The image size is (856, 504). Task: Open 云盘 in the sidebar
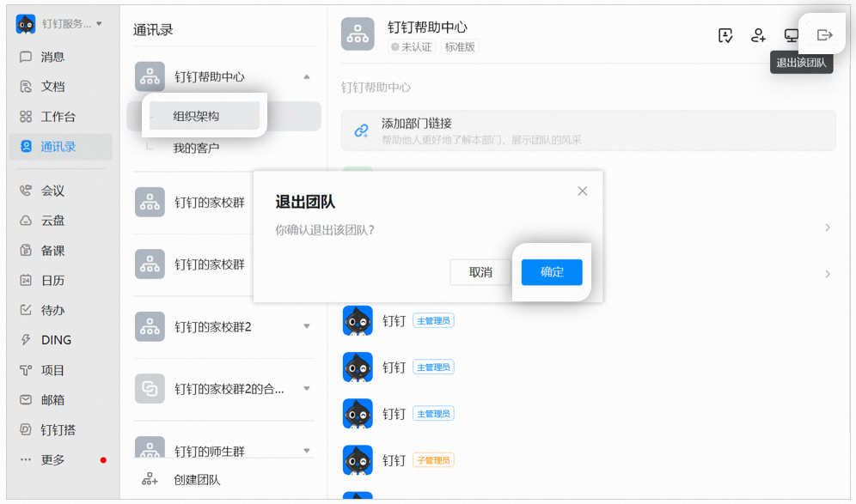tap(52, 221)
